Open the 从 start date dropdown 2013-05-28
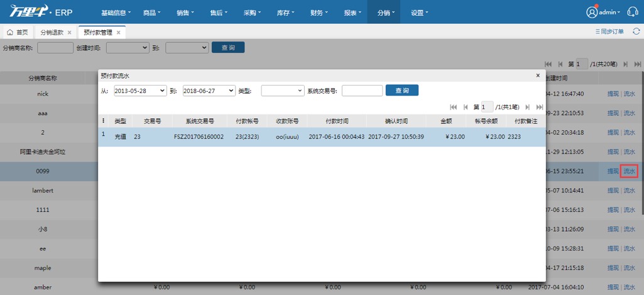Screen dimensions: 644x295 click(x=141, y=91)
